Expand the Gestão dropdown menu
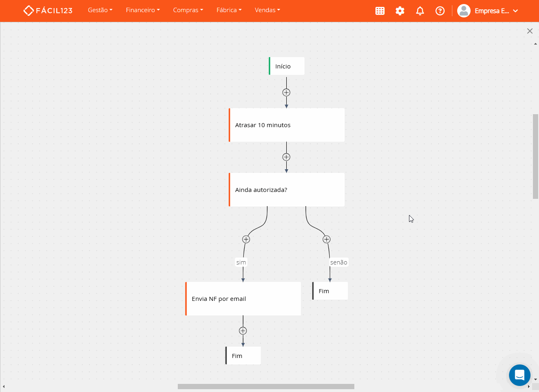The image size is (539, 392). 100,10
